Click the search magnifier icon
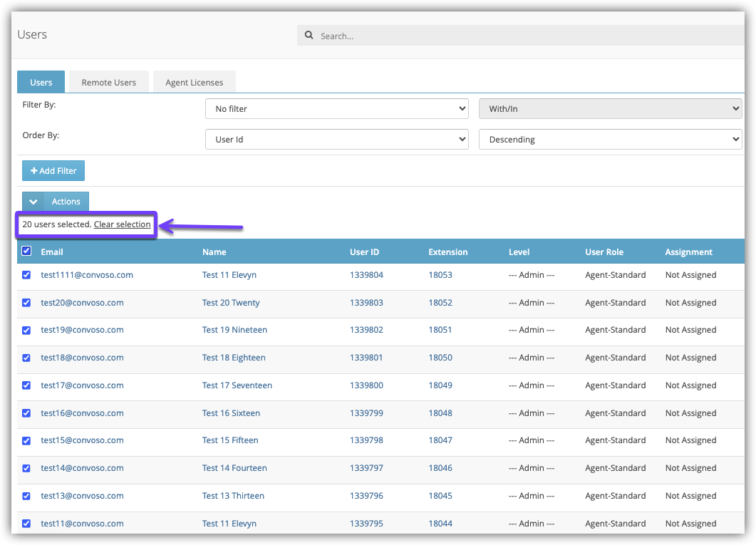The height and width of the screenshot is (545, 756). point(309,35)
